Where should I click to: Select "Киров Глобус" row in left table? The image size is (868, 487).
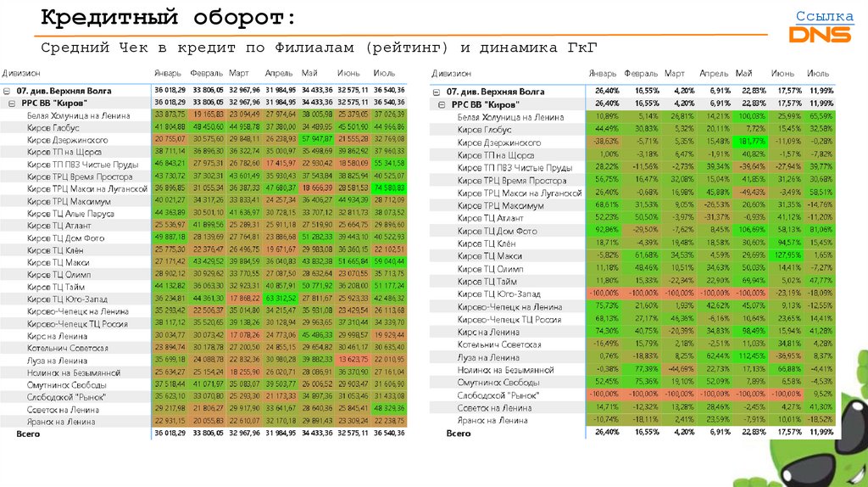203,128
